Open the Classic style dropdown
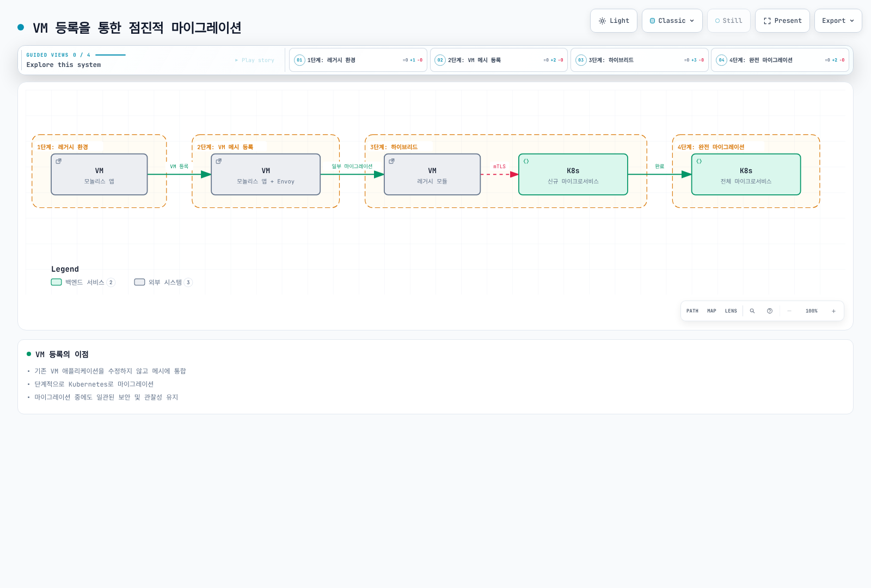The height and width of the screenshot is (588, 871). 672,21
